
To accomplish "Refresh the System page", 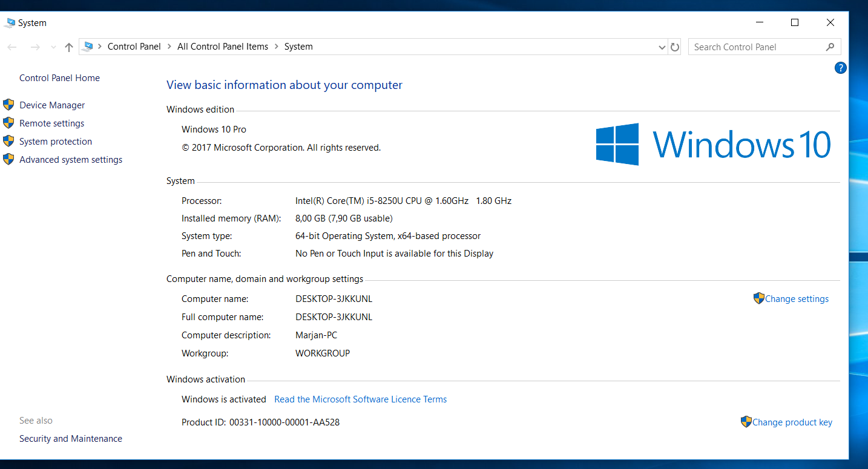I will [x=675, y=47].
